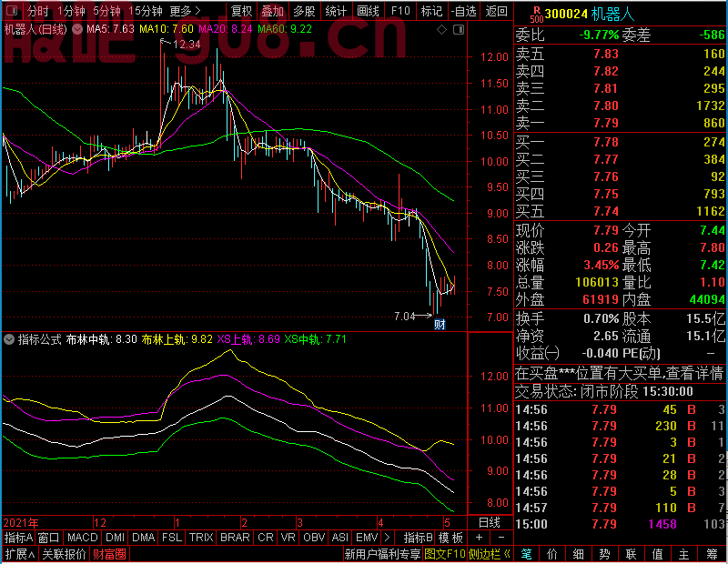Collapse the sidebar via 侧边栏《
Screen dimensions: 728x564
pos(490,554)
